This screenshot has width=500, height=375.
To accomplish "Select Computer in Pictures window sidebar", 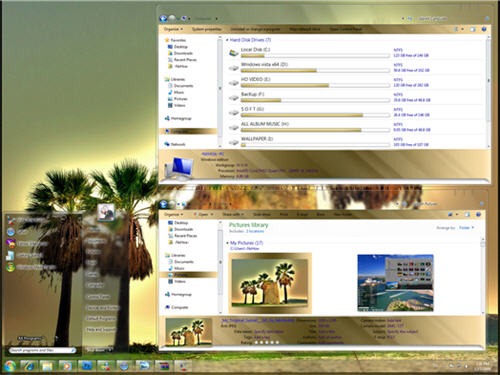I will point(176,307).
